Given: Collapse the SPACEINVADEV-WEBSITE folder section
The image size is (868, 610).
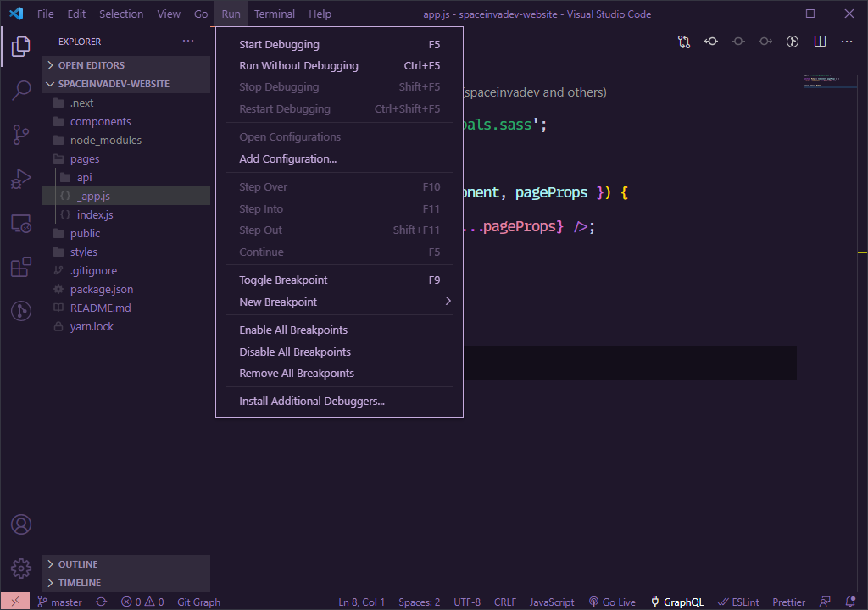Looking at the screenshot, I should [125, 84].
